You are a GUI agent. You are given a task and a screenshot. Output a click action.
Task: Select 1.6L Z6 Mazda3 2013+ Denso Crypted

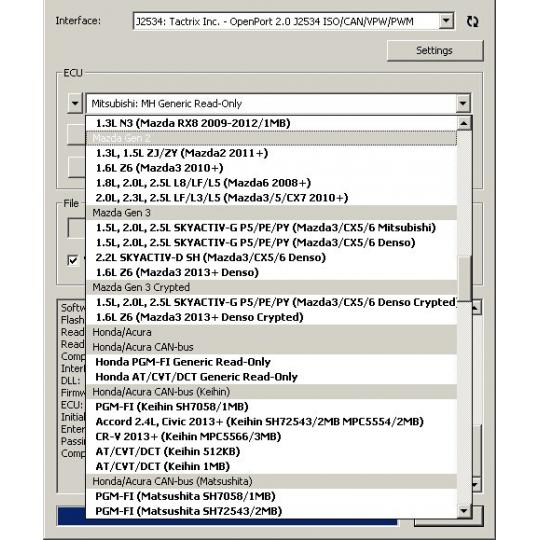pyautogui.click(x=271, y=317)
